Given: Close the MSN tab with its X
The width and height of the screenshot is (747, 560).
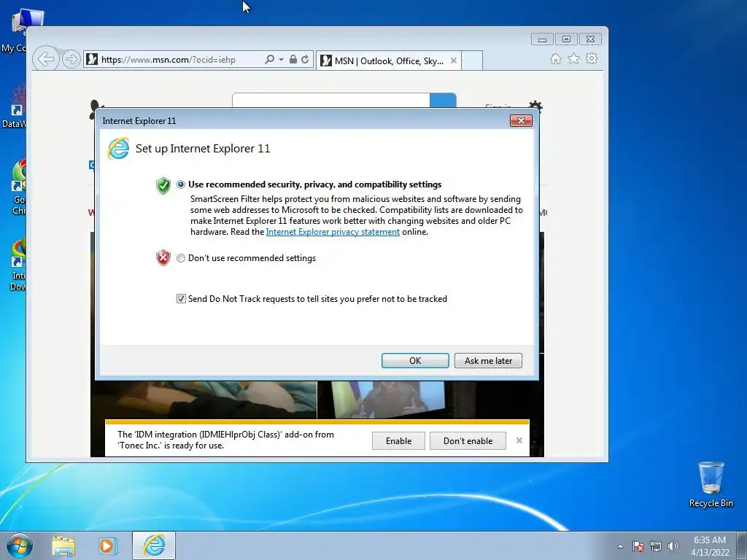Looking at the screenshot, I should pos(454,61).
